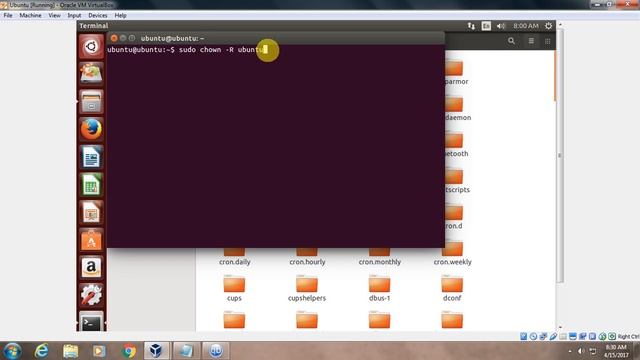Switch Files window to grid view
Screen dimensions: 640x360
[x=547, y=41]
